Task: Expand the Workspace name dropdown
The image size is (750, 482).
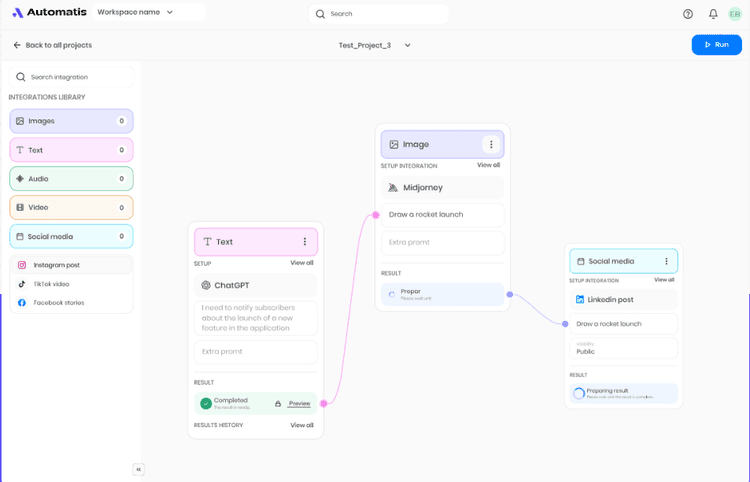Action: [x=170, y=13]
